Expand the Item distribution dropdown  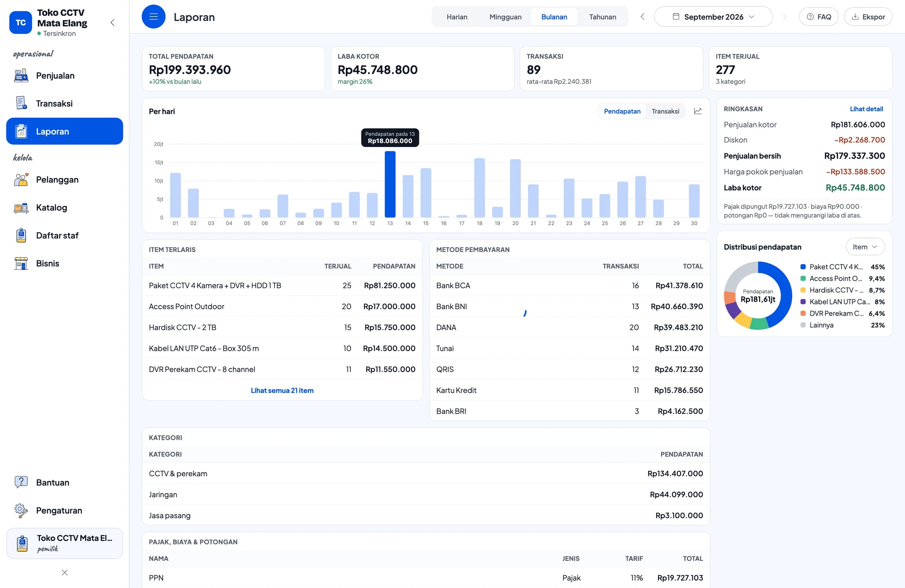click(865, 247)
